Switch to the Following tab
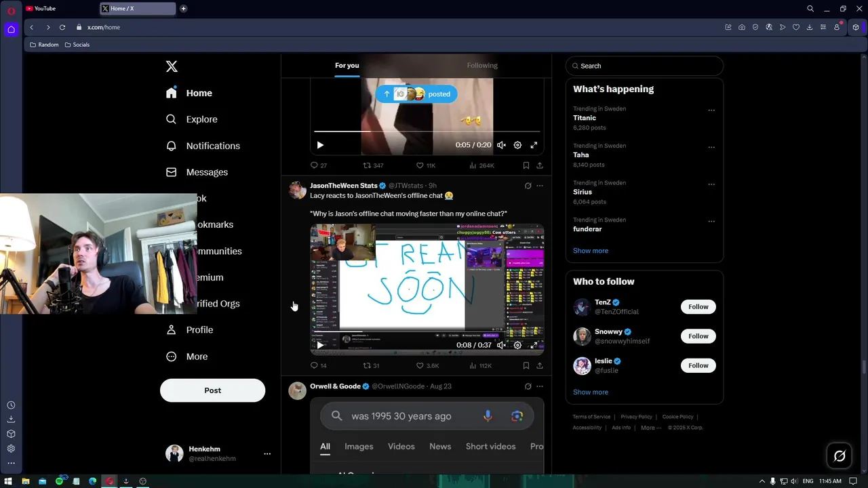The height and width of the screenshot is (488, 868). (x=482, y=66)
